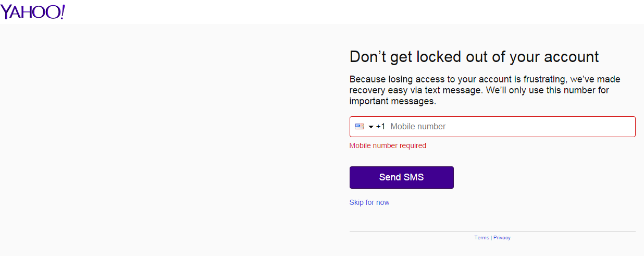The image size is (644, 256).
Task: Click the divider line above footer links
Action: tap(492, 231)
